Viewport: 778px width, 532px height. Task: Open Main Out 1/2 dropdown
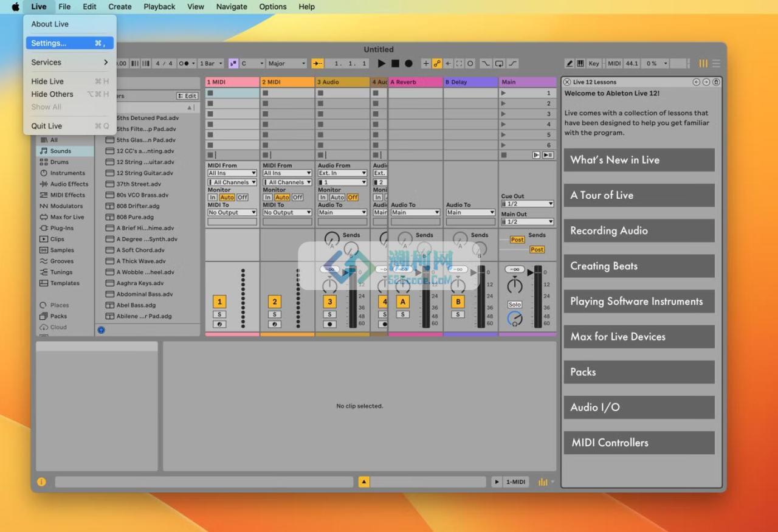(527, 222)
